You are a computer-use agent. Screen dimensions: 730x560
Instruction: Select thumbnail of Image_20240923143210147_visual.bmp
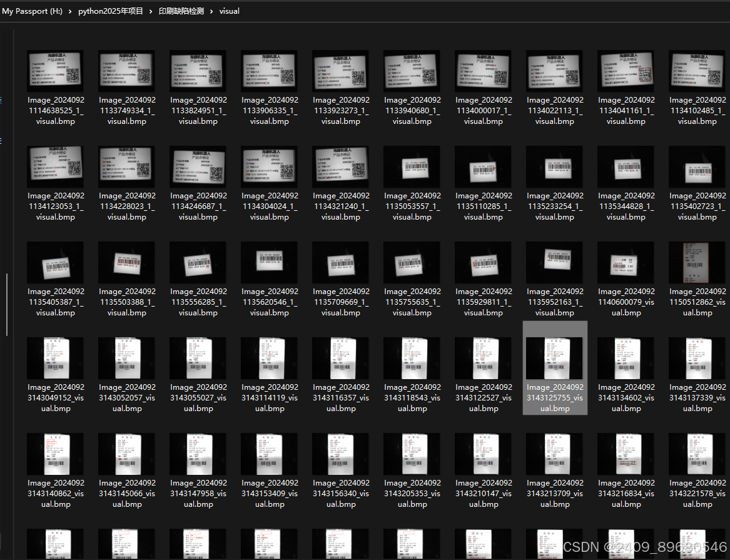click(484, 454)
